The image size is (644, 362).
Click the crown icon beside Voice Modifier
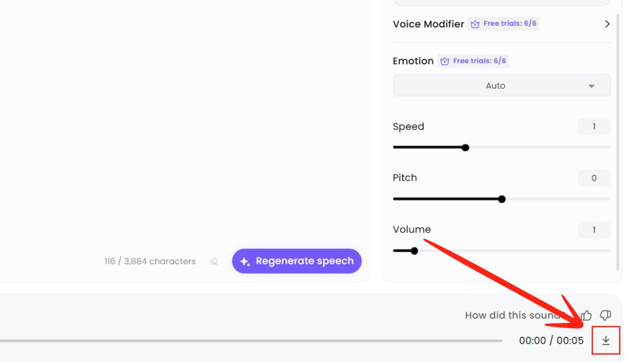(x=475, y=24)
